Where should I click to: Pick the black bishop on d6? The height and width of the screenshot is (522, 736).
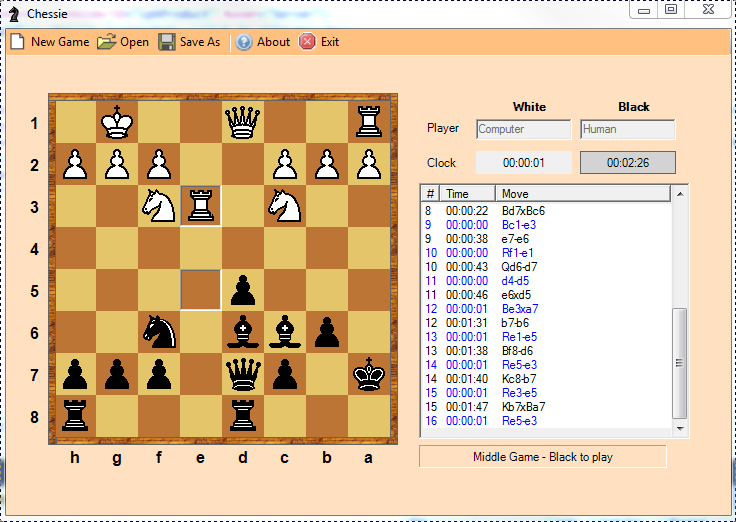coord(243,332)
